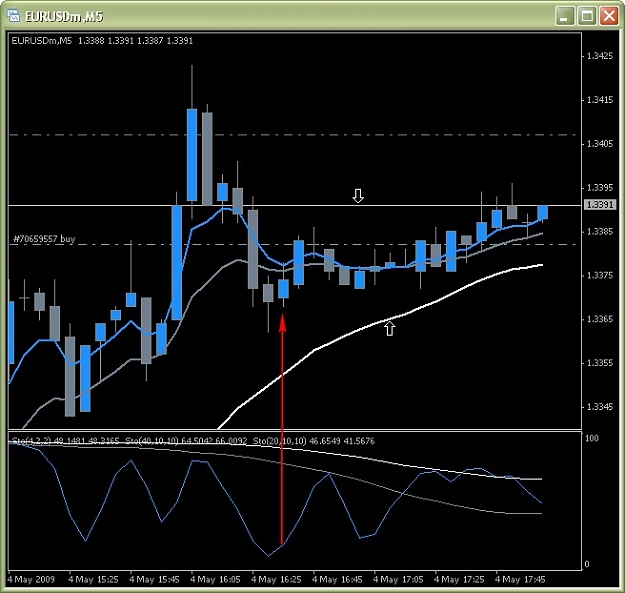Click the 4 May 17:25 time label
The image size is (625, 593).
tap(459, 579)
